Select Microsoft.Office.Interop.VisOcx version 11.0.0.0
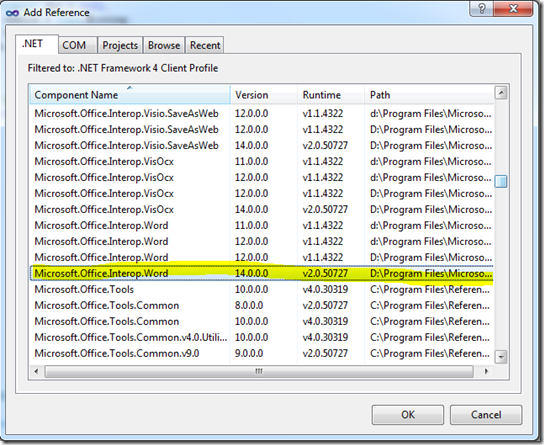 click(x=262, y=161)
